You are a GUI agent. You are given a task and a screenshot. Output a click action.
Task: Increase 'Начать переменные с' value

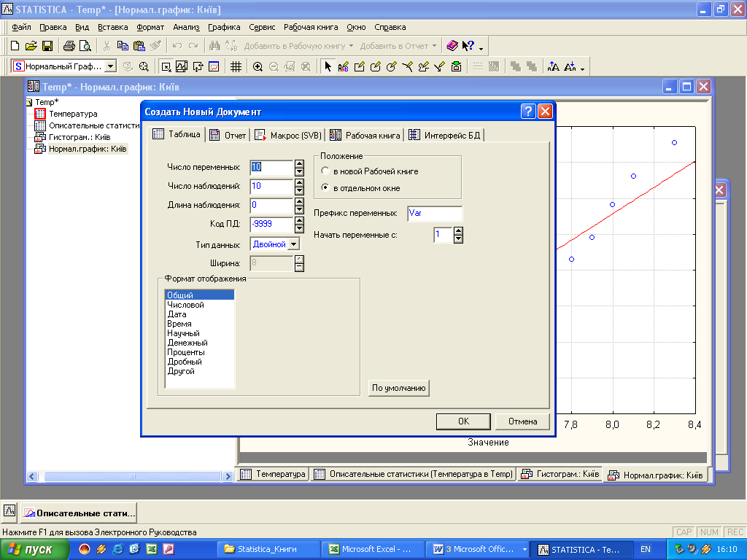(458, 231)
